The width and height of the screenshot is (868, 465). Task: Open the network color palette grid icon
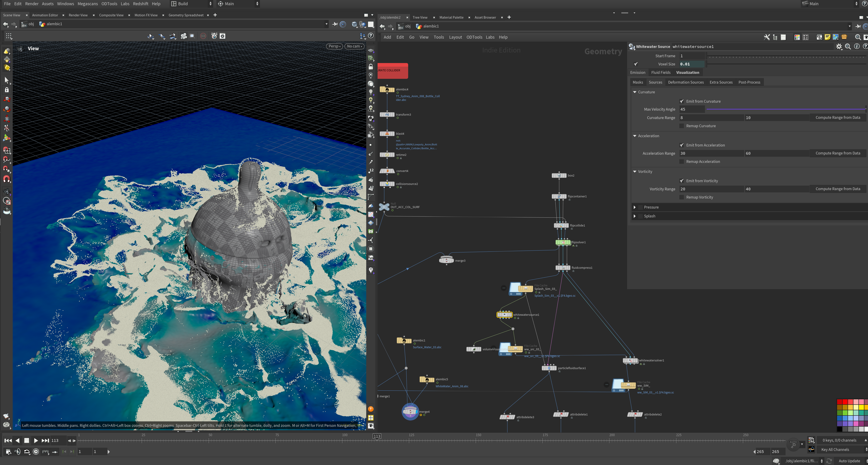[x=797, y=37]
